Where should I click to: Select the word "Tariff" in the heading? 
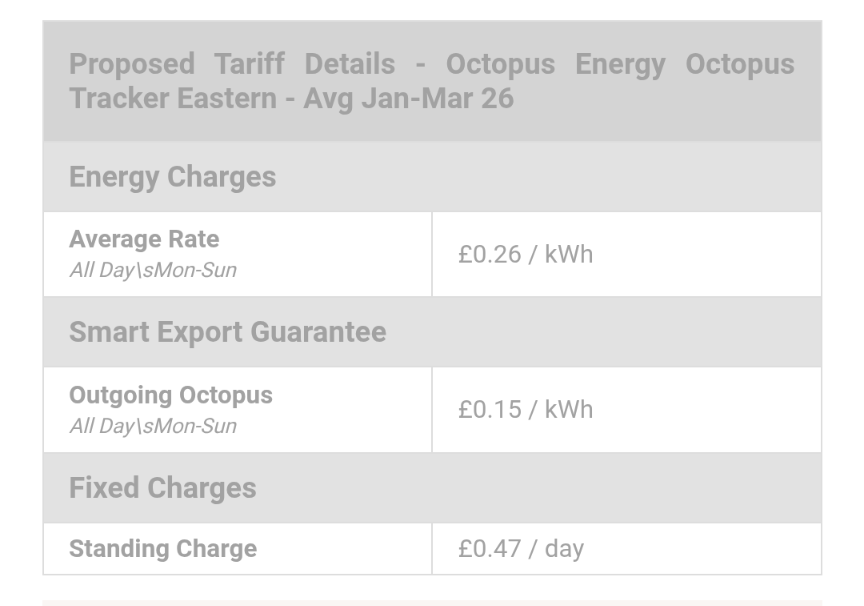(249, 65)
